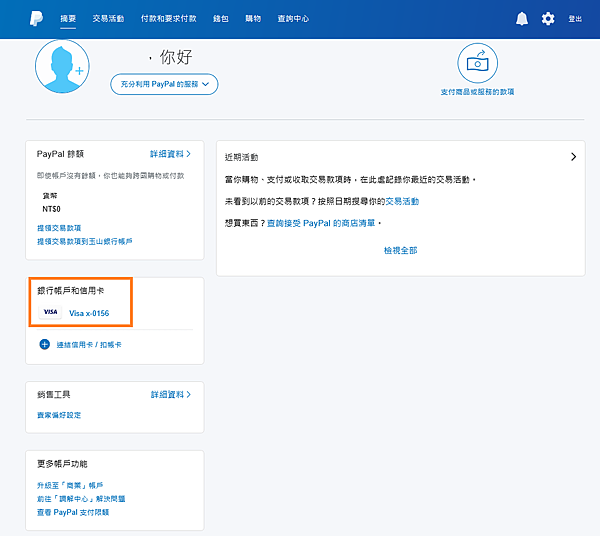
Task: Open the 錢包 wallet menu item
Action: click(x=221, y=18)
